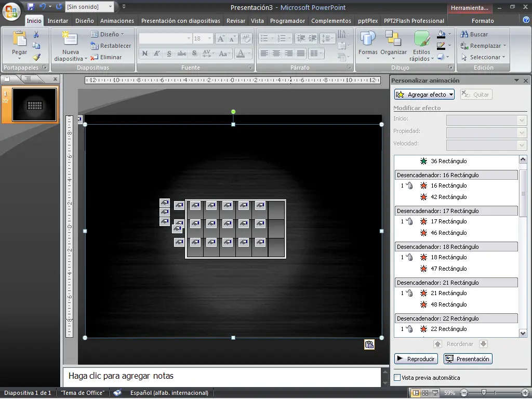Adjust the zoom slider handle

pos(484,393)
